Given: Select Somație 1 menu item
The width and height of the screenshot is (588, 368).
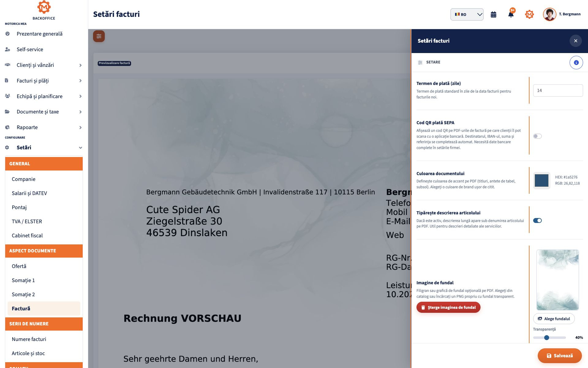Looking at the screenshot, I should coord(44,280).
